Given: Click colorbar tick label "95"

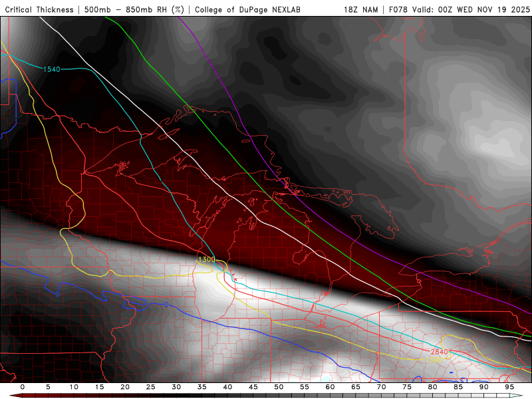Looking at the screenshot, I should 509,387.
